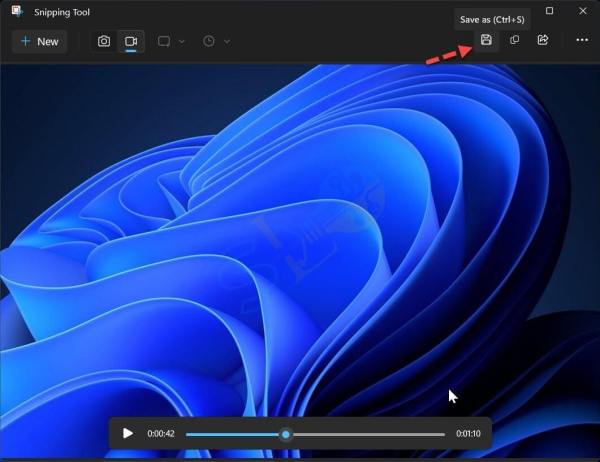This screenshot has width=600, height=462.
Task: Click the total duration 0:01:10
Action: (468, 434)
